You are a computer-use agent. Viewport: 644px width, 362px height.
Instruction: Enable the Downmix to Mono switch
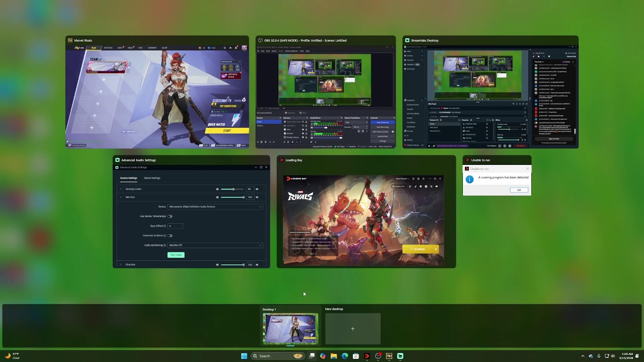(x=170, y=235)
